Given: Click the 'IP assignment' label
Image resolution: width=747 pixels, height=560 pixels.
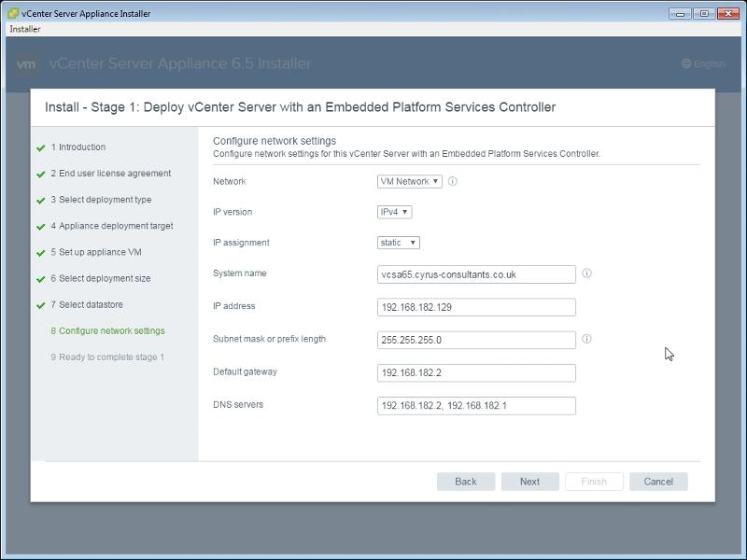Looking at the screenshot, I should coord(241,243).
